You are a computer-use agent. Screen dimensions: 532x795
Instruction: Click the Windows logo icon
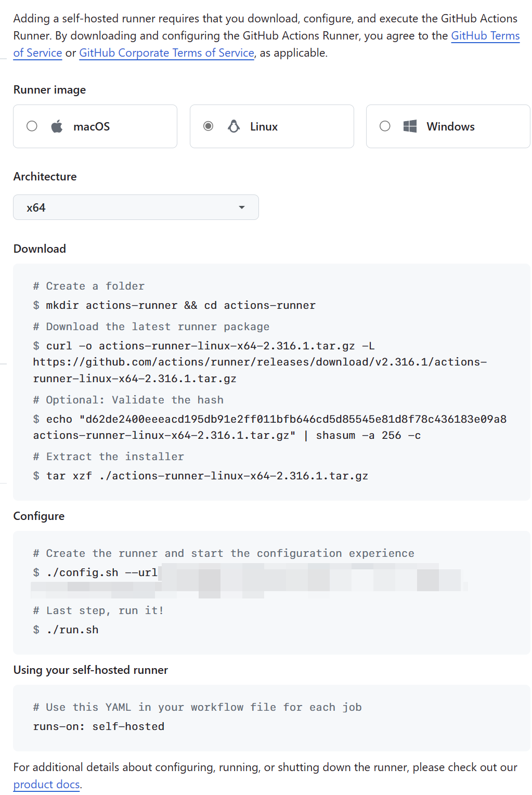pos(410,126)
